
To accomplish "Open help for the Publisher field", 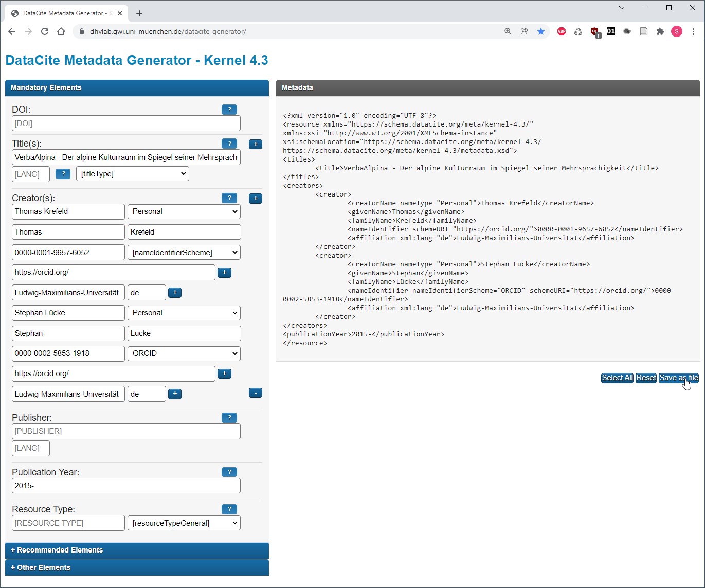I will click(x=229, y=418).
